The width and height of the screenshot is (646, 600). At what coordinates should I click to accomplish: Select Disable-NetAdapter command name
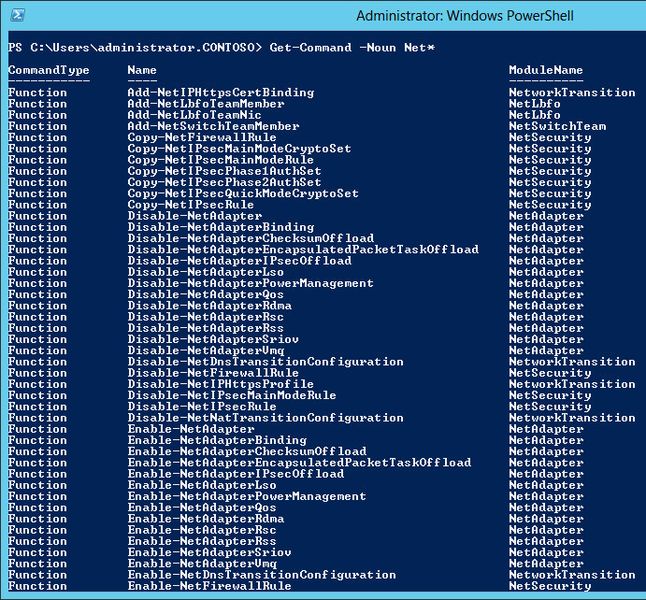195,216
